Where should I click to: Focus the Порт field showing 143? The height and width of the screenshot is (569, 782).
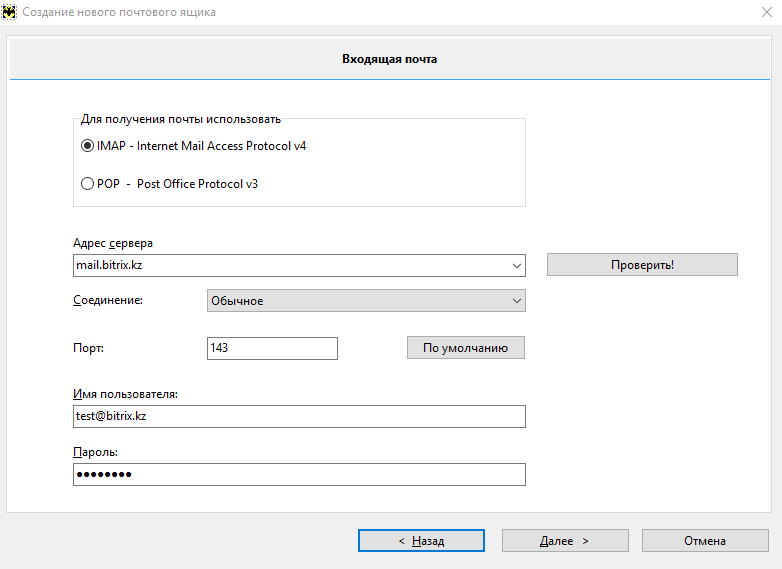tap(272, 348)
